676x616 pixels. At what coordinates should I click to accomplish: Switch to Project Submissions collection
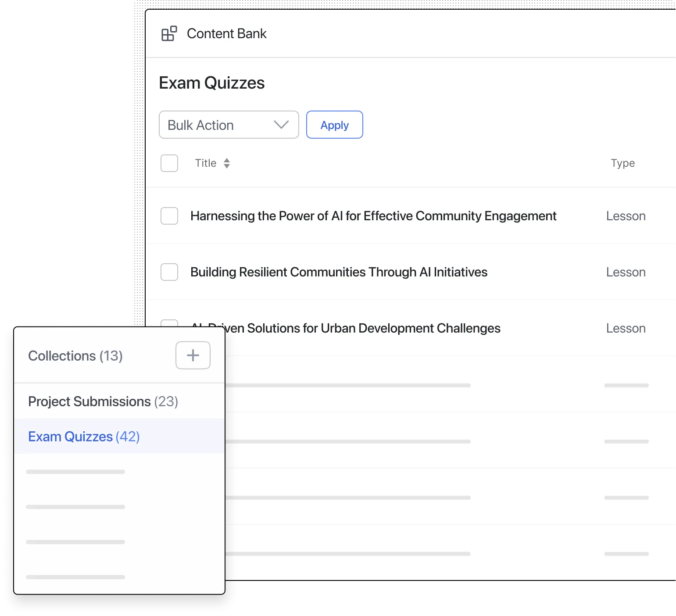103,401
